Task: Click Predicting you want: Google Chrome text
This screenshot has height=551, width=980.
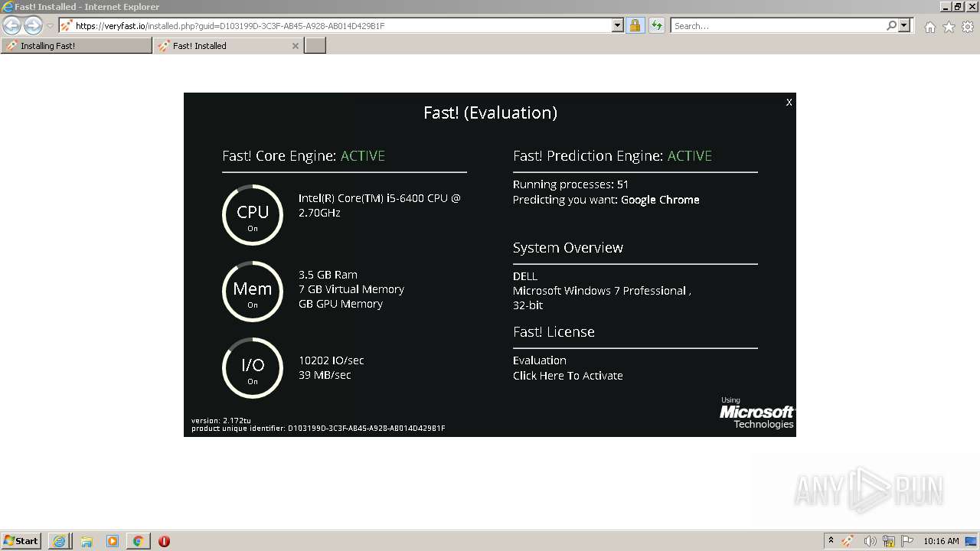Action: [x=606, y=200]
